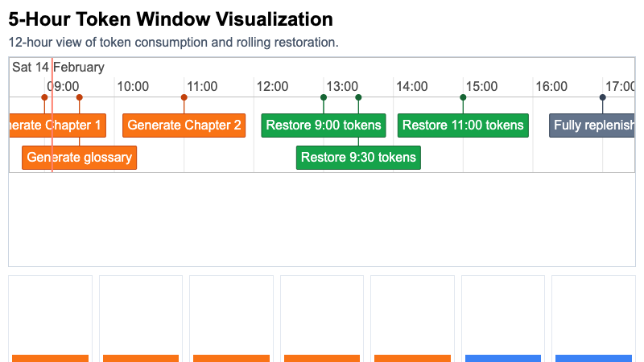The height and width of the screenshot is (362, 644).
Task: Select the Generate Chapter 2 event
Action: [184, 125]
